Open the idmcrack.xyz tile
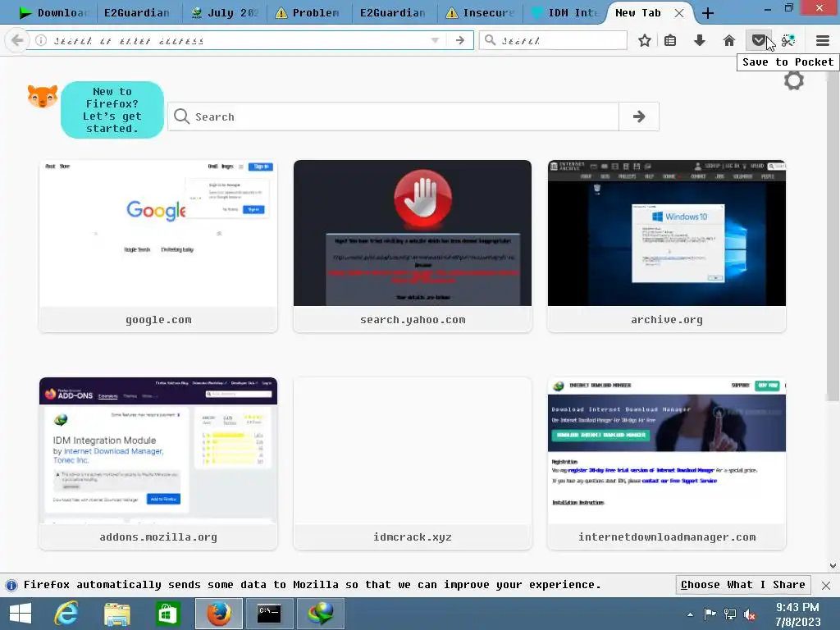840x630 pixels. click(x=413, y=463)
